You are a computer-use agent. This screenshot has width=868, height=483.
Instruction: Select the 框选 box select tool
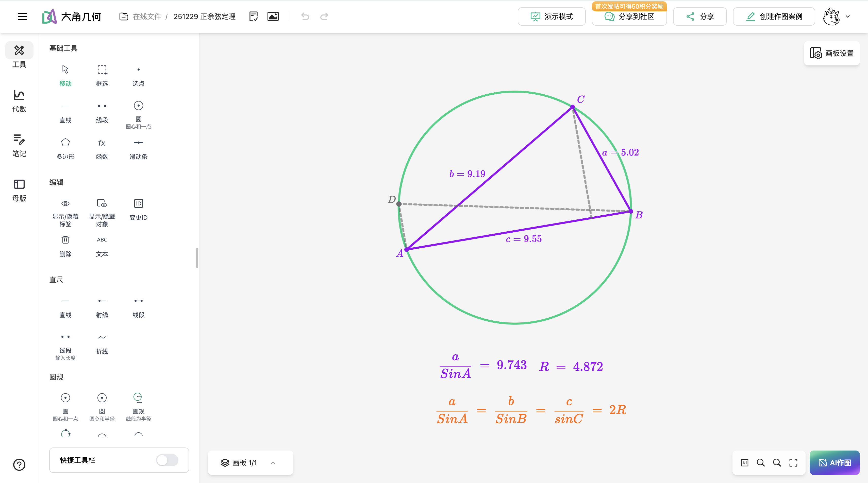102,76
